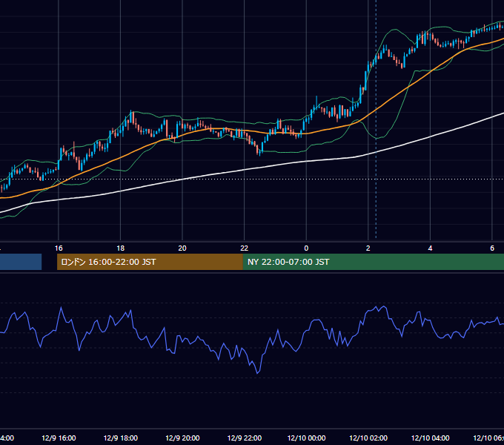504x445 pixels.
Task: Click the "20" hour label on the upper time axis
Action: coord(182,248)
